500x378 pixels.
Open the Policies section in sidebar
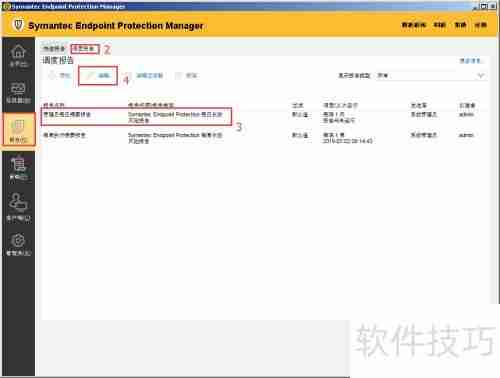click(18, 169)
